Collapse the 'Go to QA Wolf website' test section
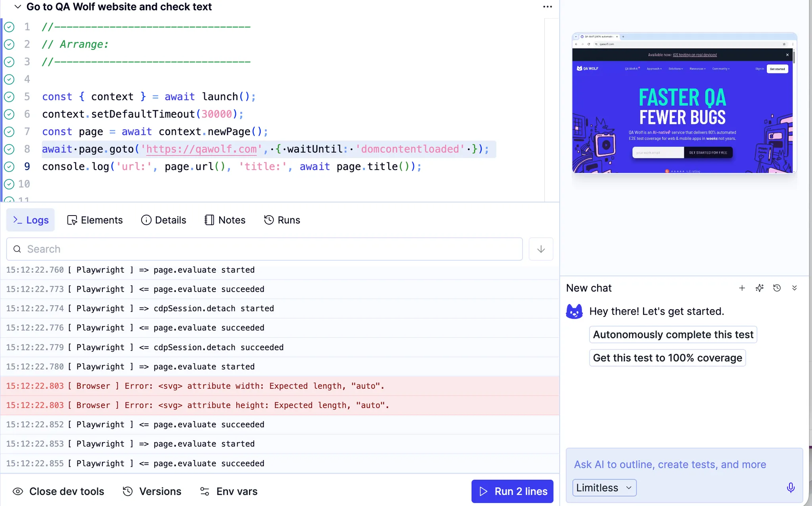The height and width of the screenshot is (506, 812). pyautogui.click(x=18, y=7)
